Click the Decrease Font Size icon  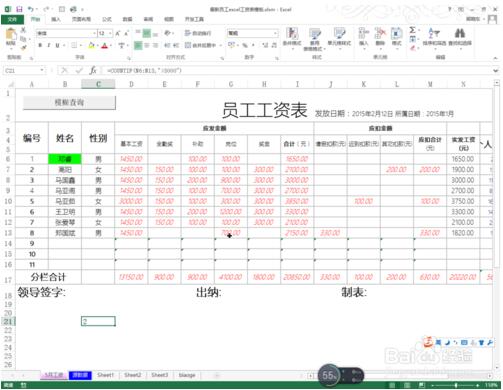pos(126,33)
